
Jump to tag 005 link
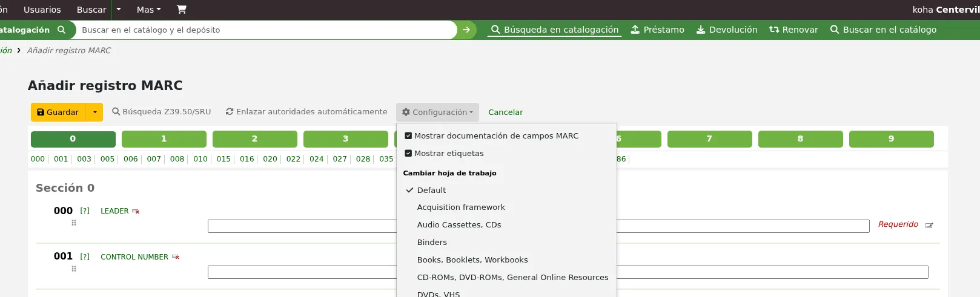coord(107,159)
